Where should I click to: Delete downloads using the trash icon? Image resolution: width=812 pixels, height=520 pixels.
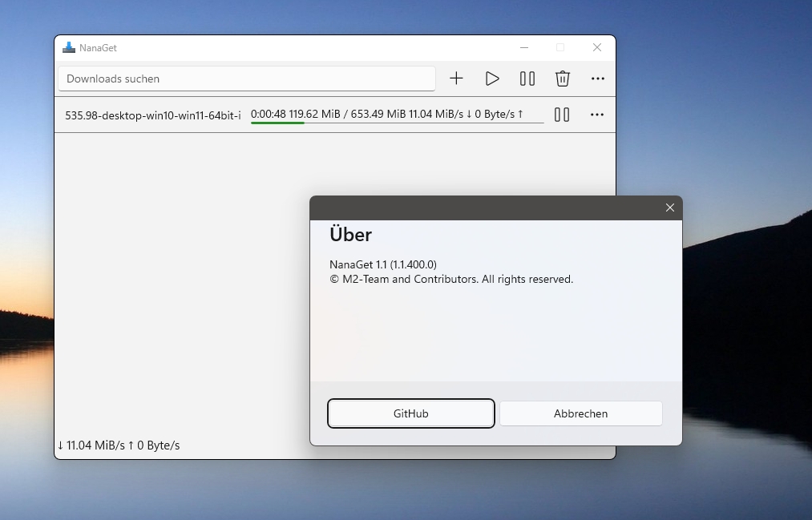(563, 79)
